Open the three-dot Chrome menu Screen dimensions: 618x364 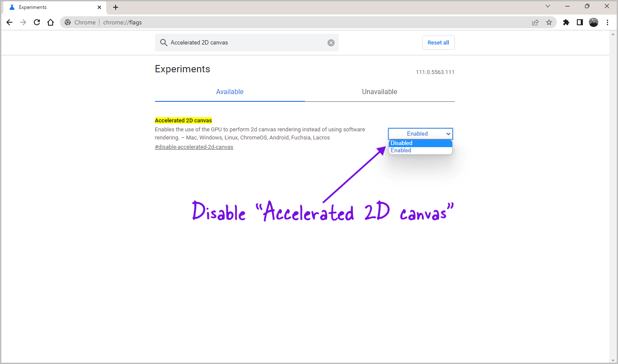coord(608,22)
